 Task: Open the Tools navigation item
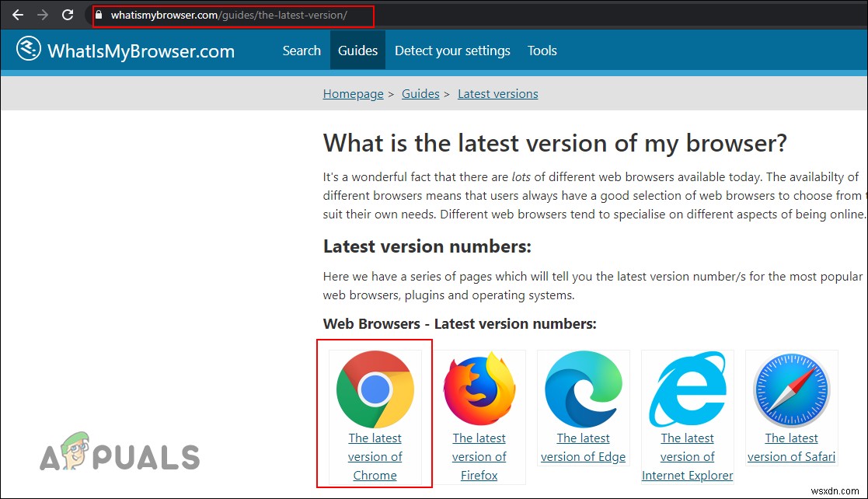click(542, 50)
